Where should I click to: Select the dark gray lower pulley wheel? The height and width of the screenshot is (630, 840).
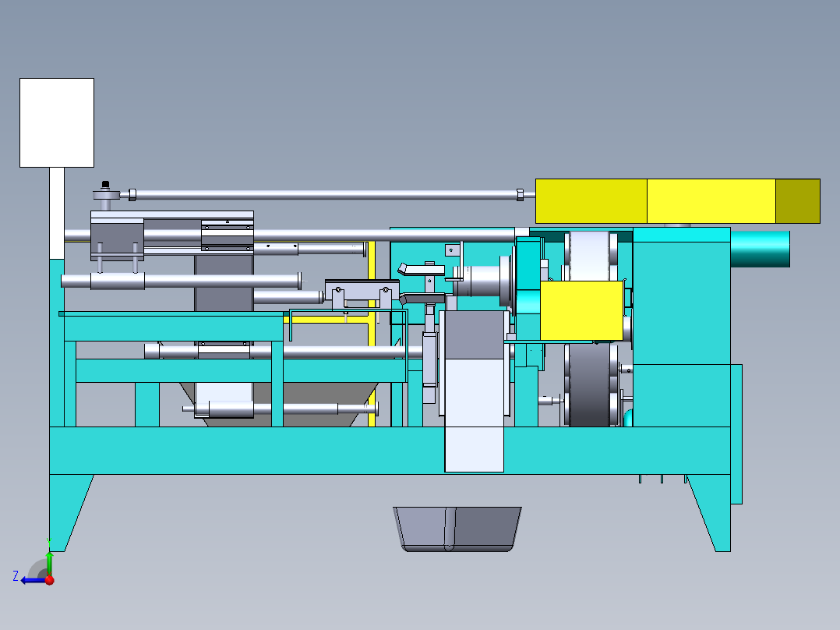coord(589,385)
